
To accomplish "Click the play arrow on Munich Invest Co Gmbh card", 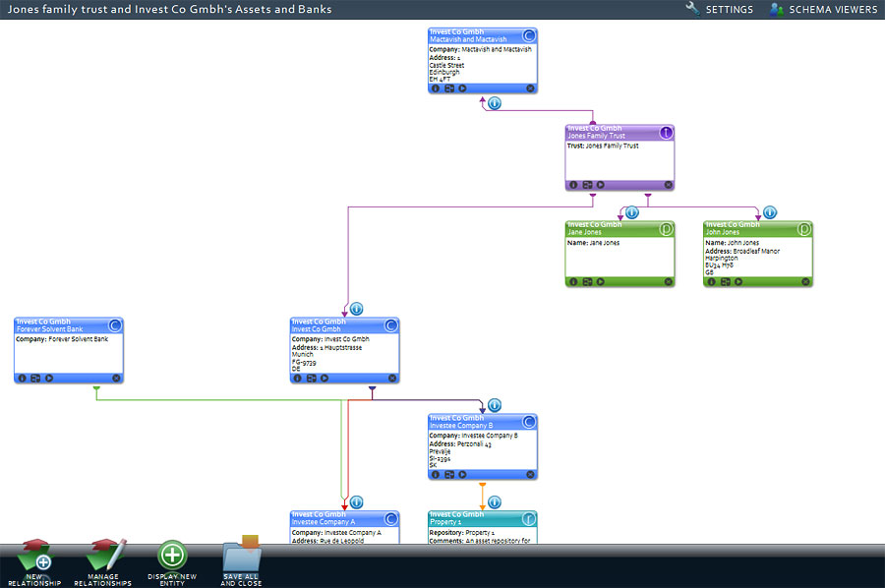I will pyautogui.click(x=324, y=379).
